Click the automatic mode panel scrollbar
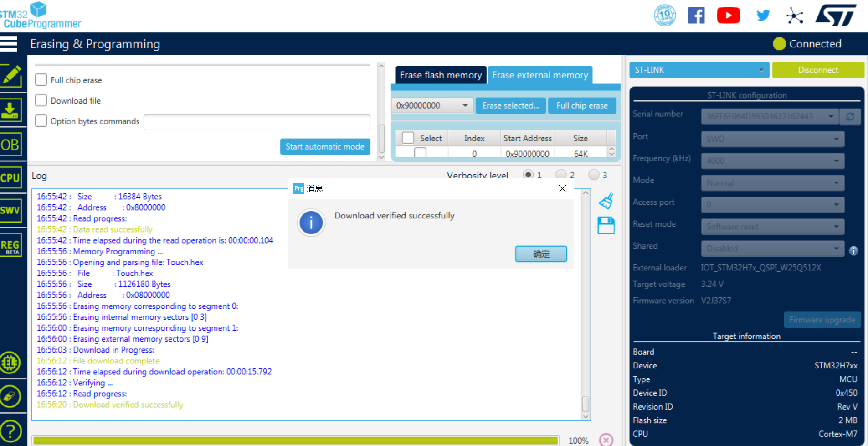Image resolution: width=868 pixels, height=446 pixels. (x=381, y=139)
